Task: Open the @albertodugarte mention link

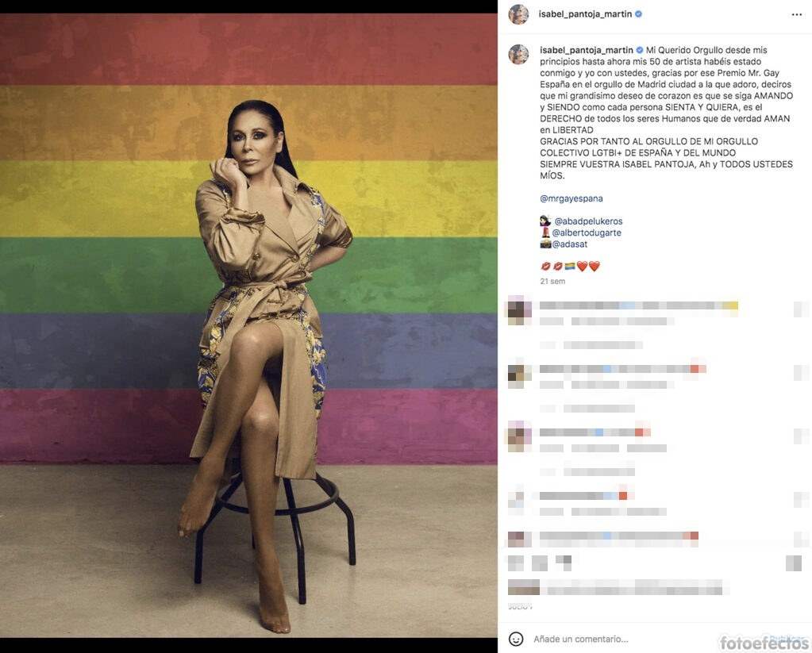Action: pos(587,232)
